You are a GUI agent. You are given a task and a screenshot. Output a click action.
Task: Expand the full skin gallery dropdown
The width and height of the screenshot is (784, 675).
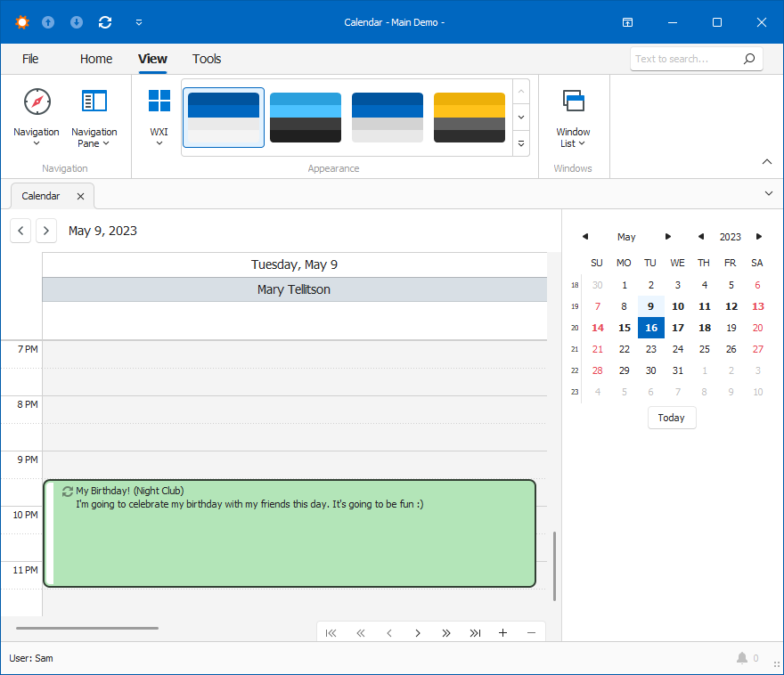click(x=521, y=143)
